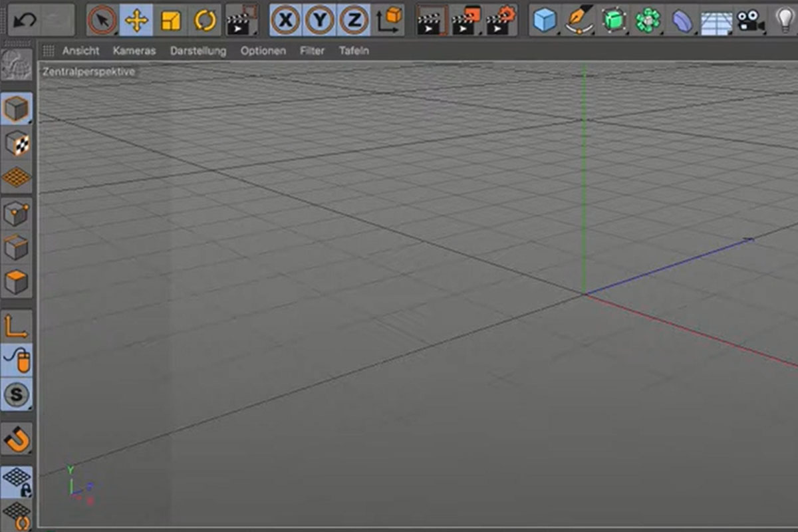The height and width of the screenshot is (532, 798).
Task: Click the viewport panel grip icon
Action: pyautogui.click(x=49, y=51)
